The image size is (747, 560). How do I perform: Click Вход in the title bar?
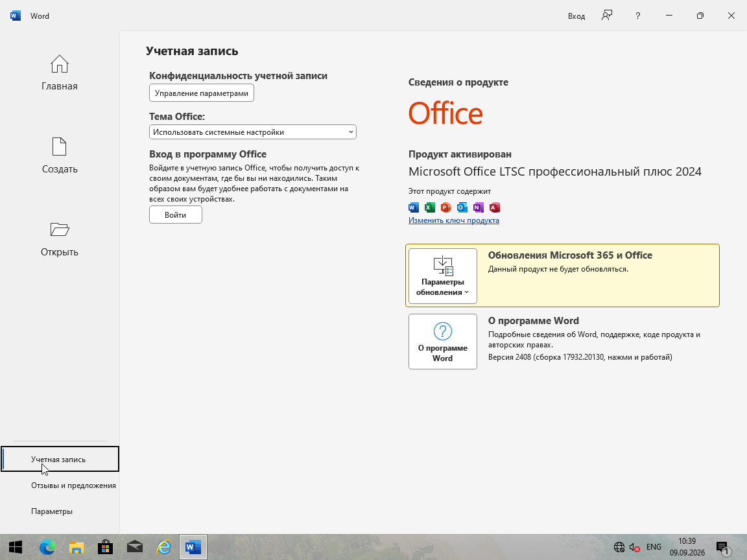click(x=576, y=16)
